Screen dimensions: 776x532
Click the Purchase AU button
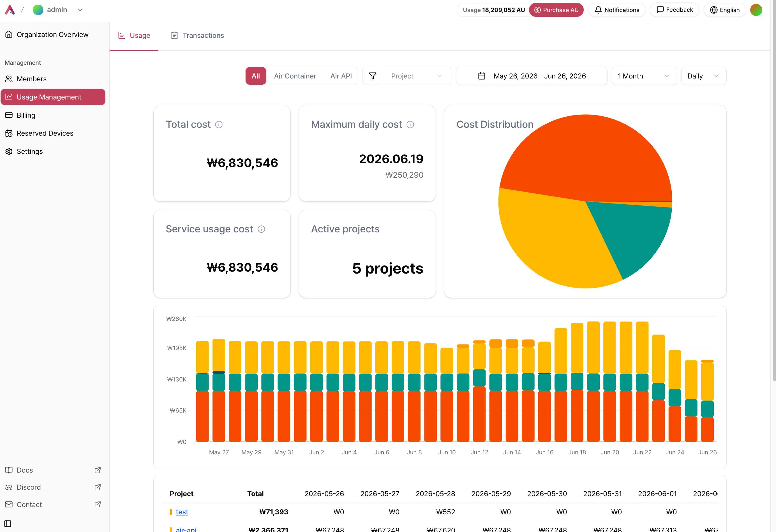[x=556, y=10]
